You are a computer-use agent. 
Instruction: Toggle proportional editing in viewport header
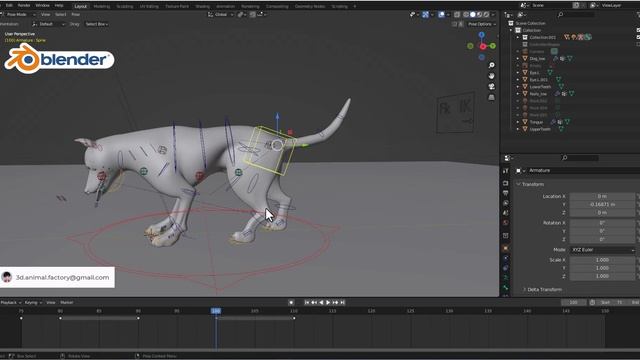(261, 14)
